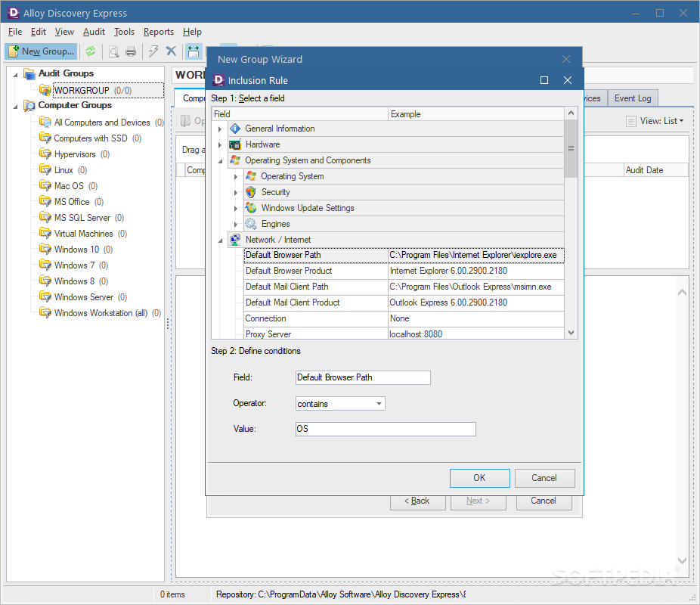The image size is (700, 605).
Task: Click the Engines gear icon
Action: point(251,224)
